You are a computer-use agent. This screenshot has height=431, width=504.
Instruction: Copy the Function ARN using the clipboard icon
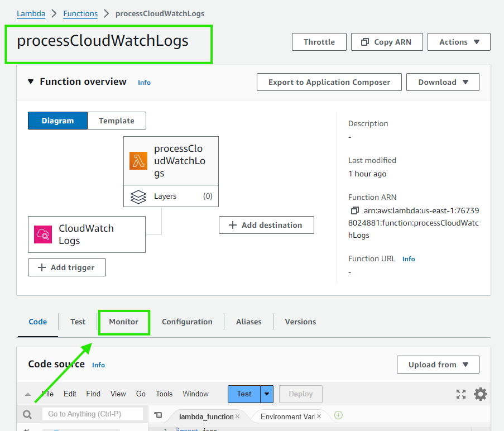[354, 210]
